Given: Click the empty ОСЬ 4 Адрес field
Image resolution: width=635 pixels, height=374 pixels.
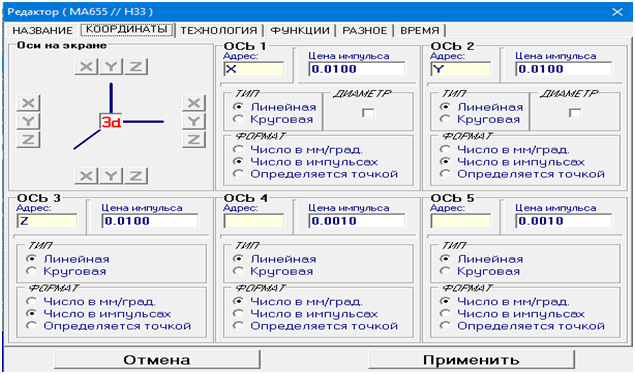Looking at the screenshot, I should (254, 221).
